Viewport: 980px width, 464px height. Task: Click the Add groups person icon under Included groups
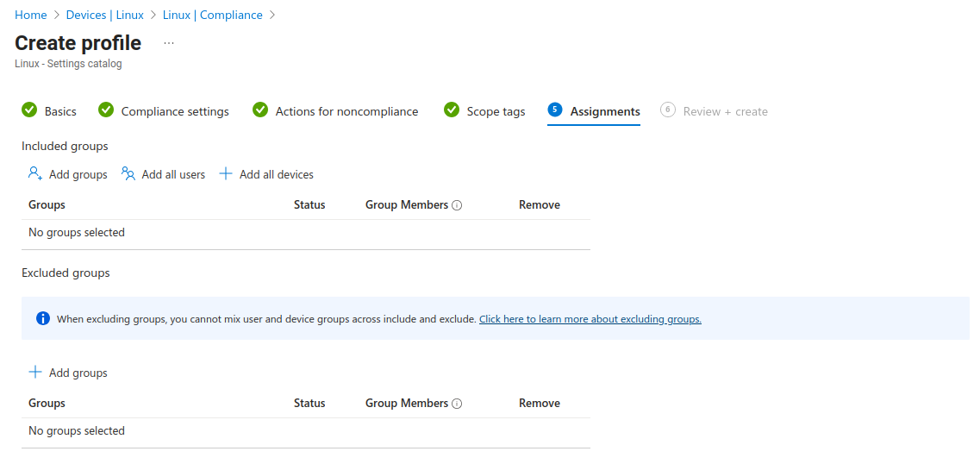pyautogui.click(x=35, y=173)
